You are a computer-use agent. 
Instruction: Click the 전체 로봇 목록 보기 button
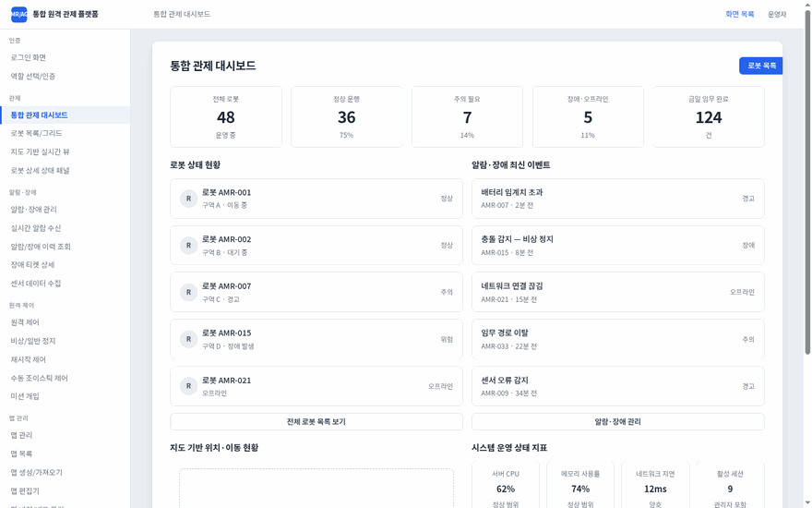point(316,421)
